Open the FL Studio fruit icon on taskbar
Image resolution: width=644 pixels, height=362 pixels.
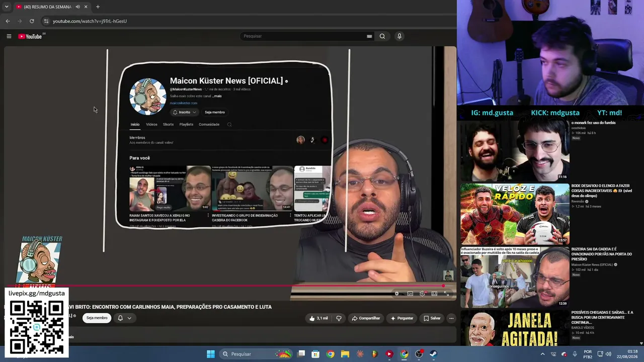pyautogui.click(x=374, y=354)
